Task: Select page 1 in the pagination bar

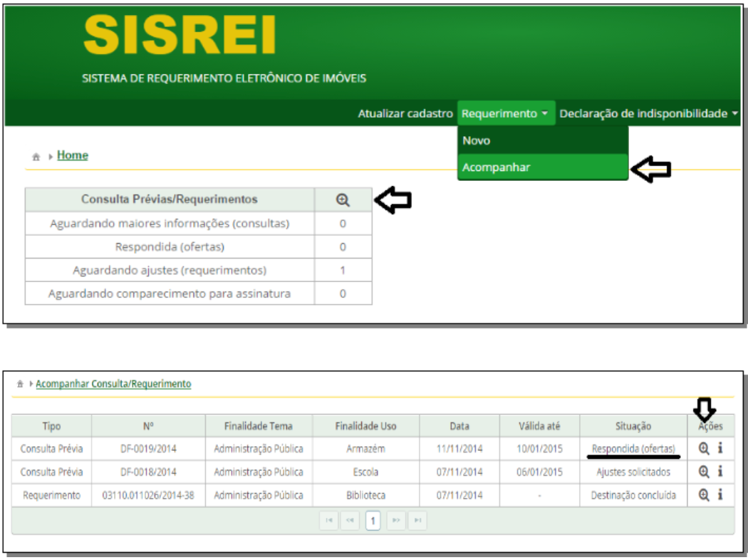Action: pyautogui.click(x=373, y=521)
